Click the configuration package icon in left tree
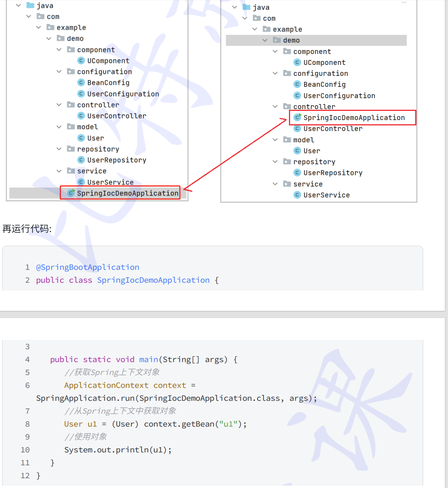 pos(71,71)
